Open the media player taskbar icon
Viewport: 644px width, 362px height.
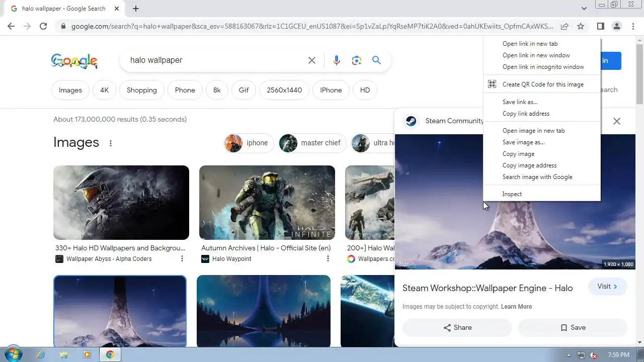click(x=87, y=355)
